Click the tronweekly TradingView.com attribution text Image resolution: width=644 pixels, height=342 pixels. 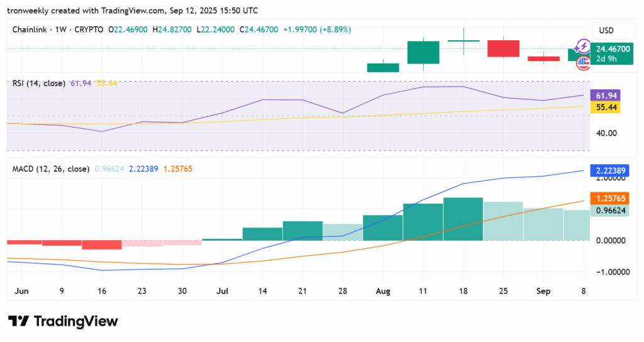[132, 10]
